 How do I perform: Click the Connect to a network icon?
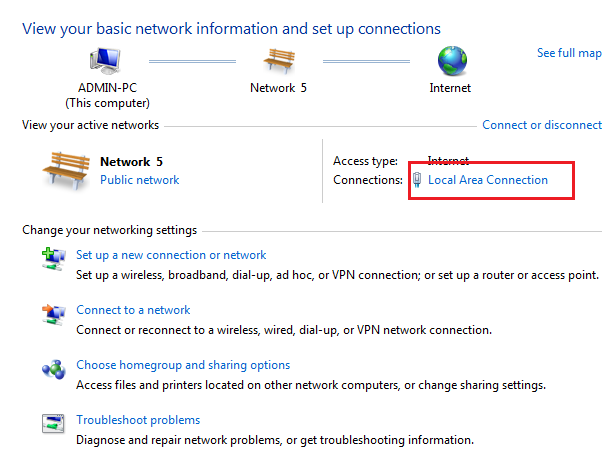[x=53, y=314]
